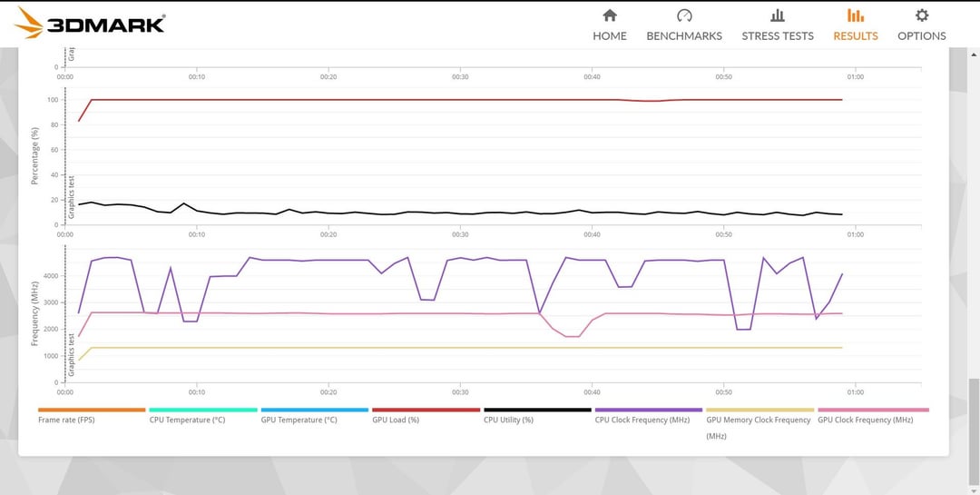Click the Results orange chart icon
The image size is (980, 495).
point(856,15)
